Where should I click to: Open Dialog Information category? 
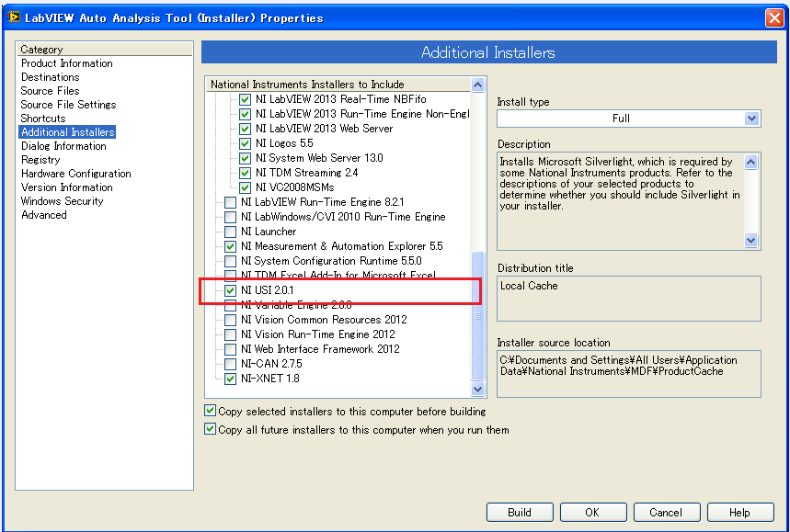point(63,146)
